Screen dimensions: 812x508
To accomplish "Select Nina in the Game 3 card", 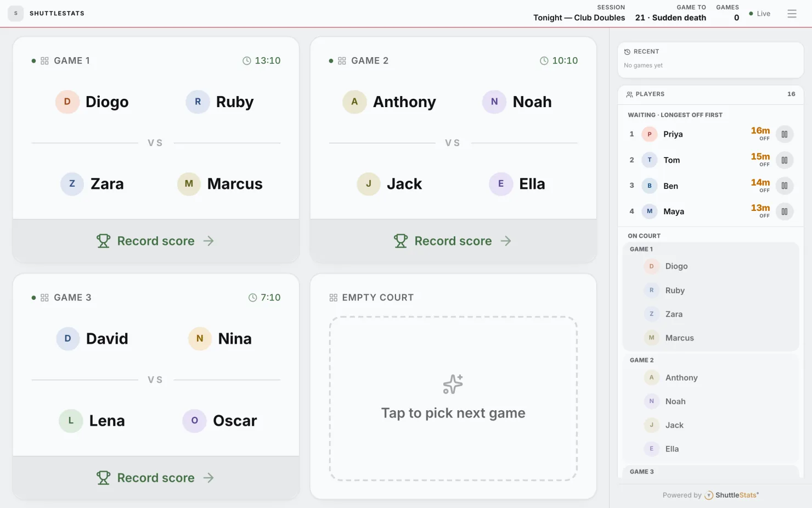I will click(220, 339).
